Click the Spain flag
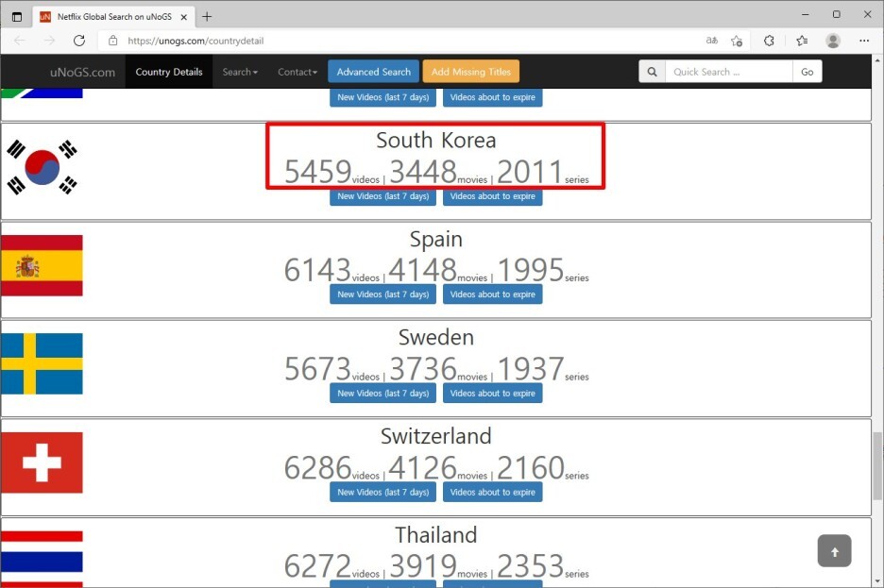The image size is (884, 588). [x=42, y=265]
